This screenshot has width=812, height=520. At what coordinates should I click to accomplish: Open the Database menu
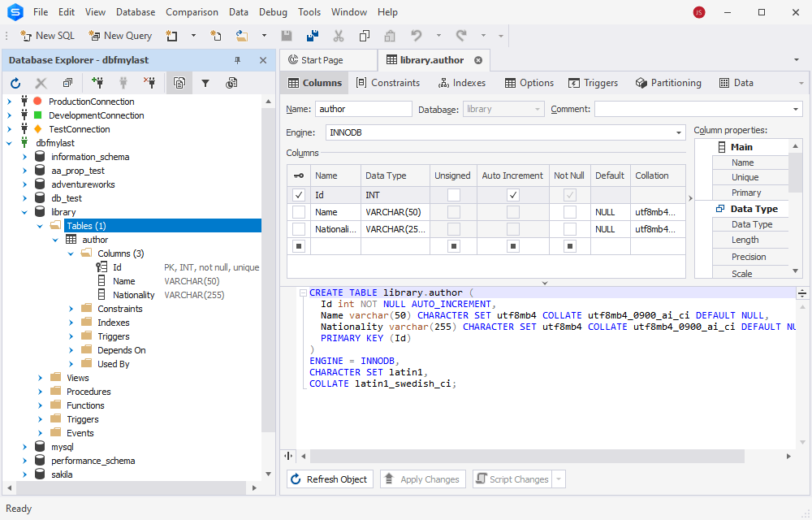(135, 11)
